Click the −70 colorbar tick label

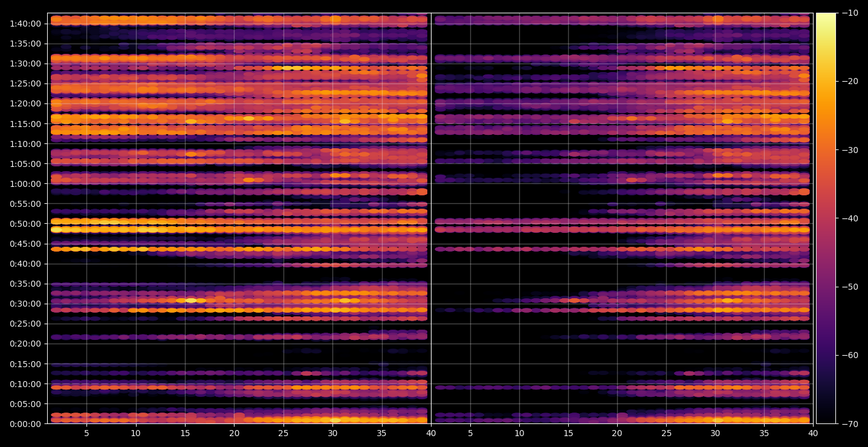[x=850, y=424]
